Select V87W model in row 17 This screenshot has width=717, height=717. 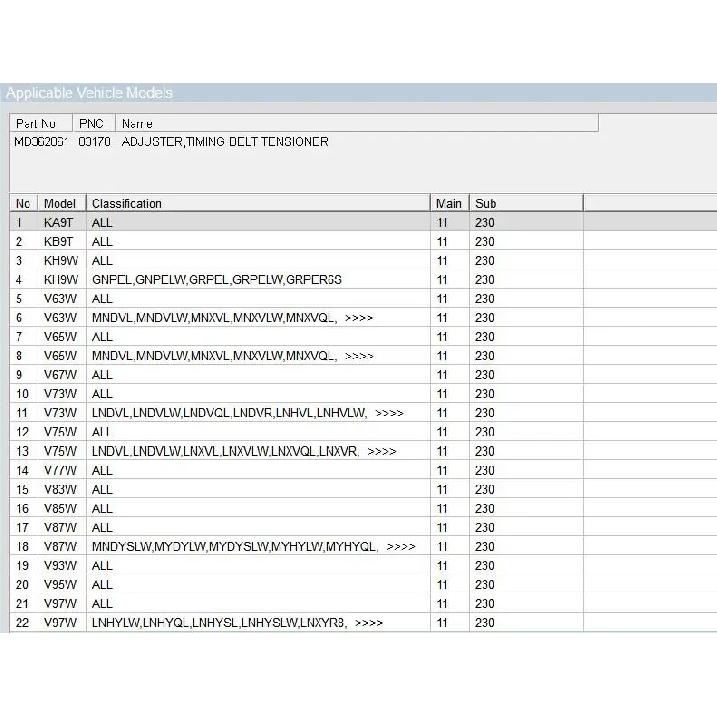pos(60,528)
